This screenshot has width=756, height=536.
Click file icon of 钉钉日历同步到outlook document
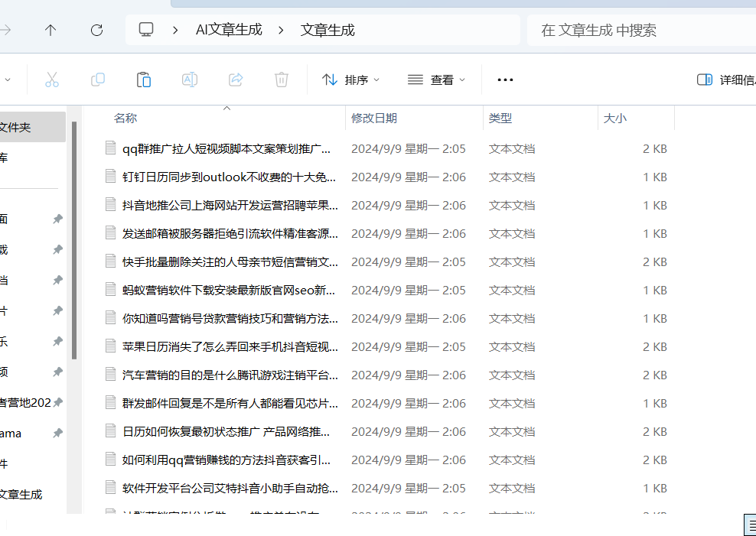111,177
